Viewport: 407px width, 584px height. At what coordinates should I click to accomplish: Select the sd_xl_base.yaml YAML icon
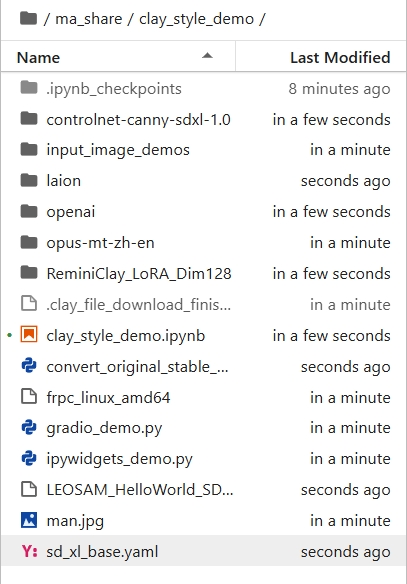[x=29, y=551]
